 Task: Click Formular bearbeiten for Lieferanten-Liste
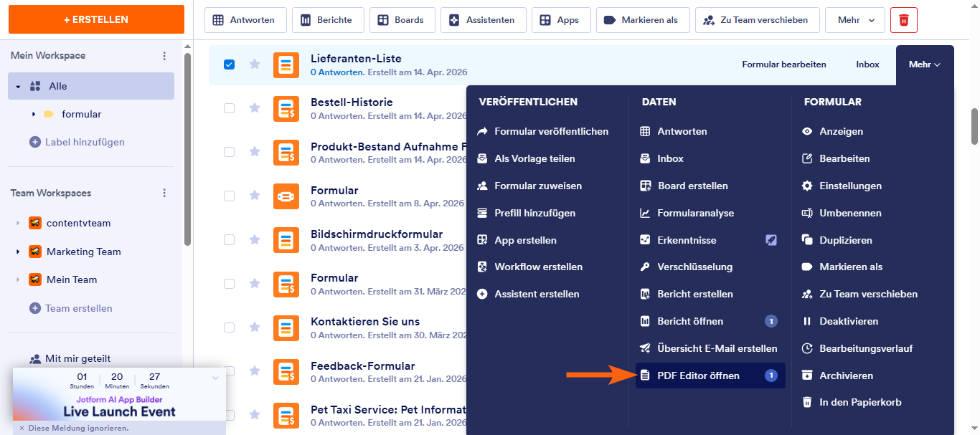(x=784, y=64)
